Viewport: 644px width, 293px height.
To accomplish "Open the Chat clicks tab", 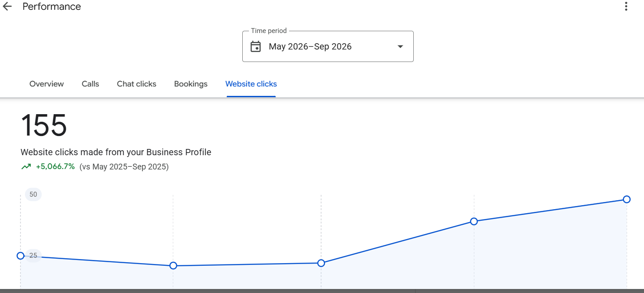I will [x=137, y=84].
